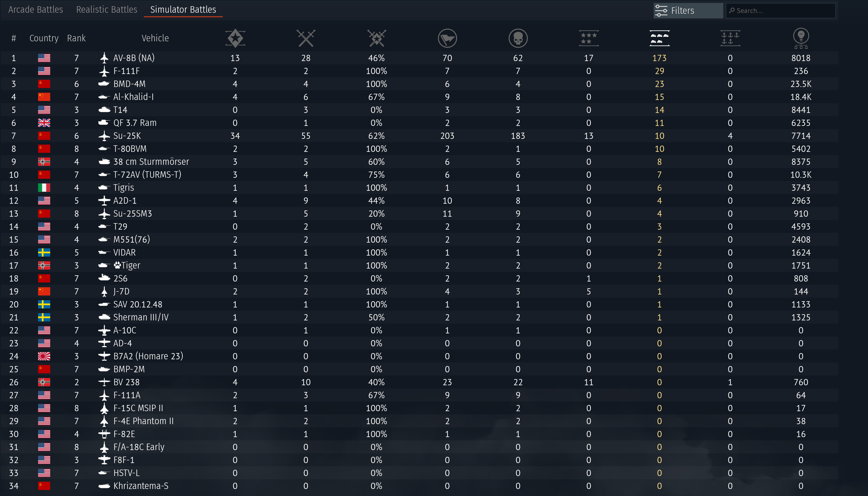Sort by crossed swords battles column

point(306,38)
